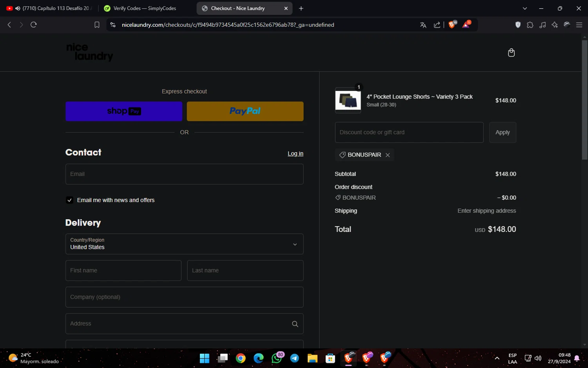Open the ESP LAA language indicator
Screen dimensions: 588x368
(x=512, y=358)
